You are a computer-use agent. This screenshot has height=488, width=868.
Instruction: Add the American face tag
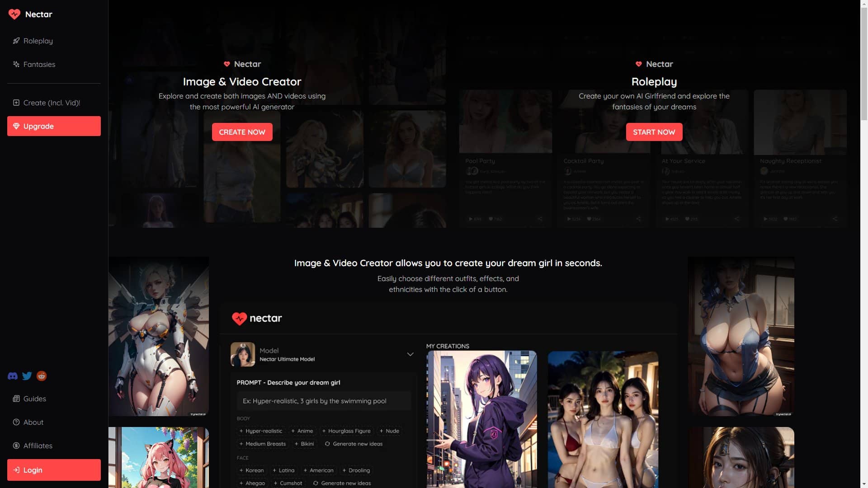pos(319,470)
